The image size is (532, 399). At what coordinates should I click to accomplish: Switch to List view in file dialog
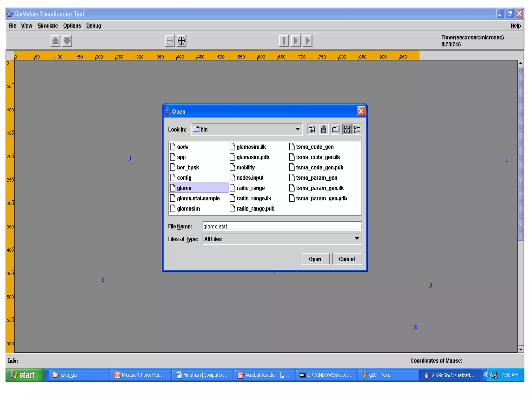click(347, 129)
